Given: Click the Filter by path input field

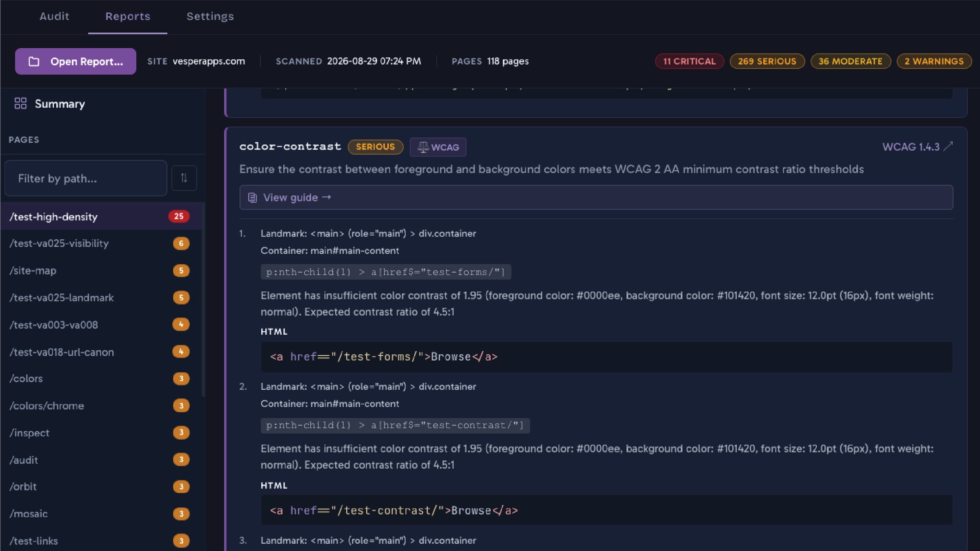Looking at the screenshot, I should point(86,178).
